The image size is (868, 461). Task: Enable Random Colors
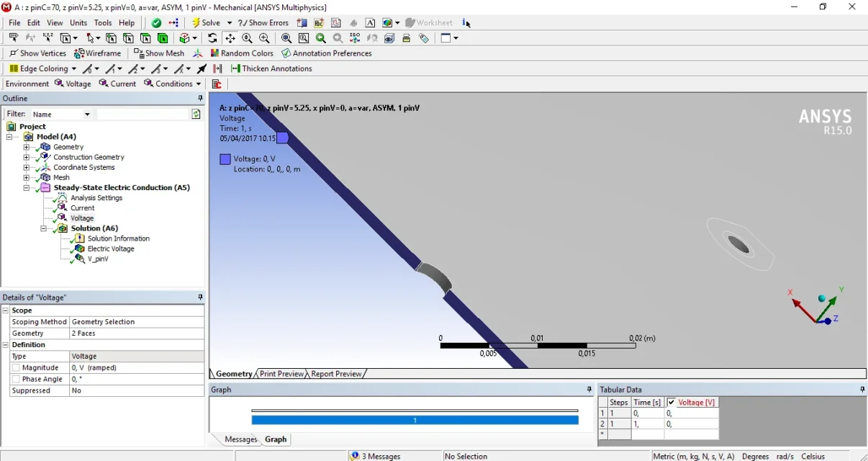click(x=242, y=53)
